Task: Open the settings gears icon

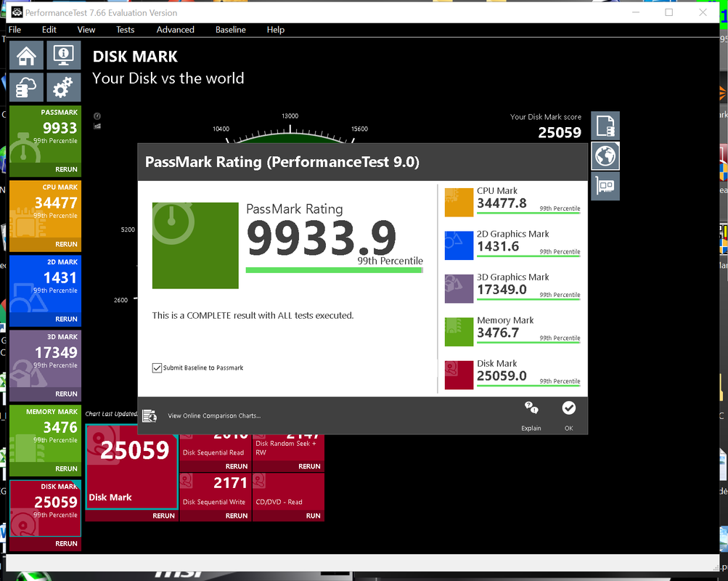Action: [64, 87]
